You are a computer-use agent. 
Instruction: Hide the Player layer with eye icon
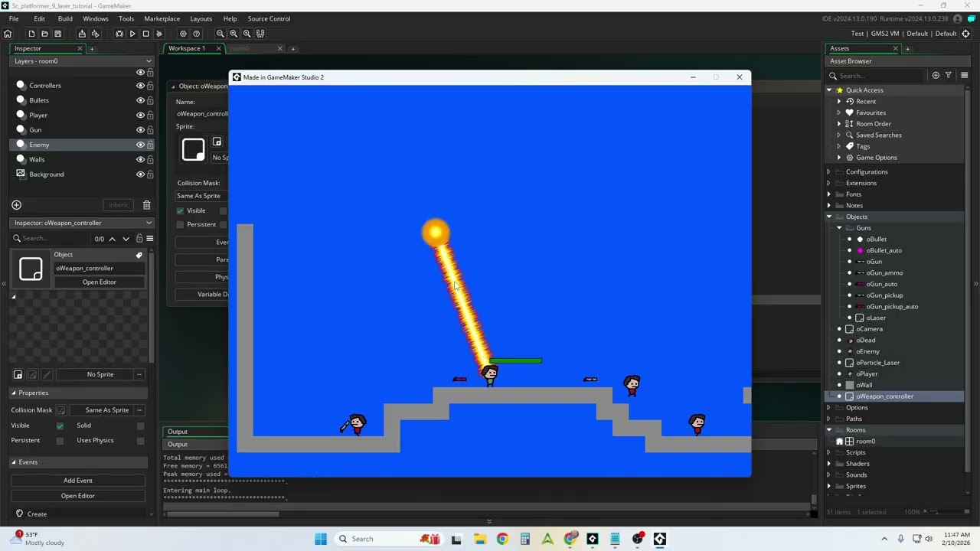140,116
